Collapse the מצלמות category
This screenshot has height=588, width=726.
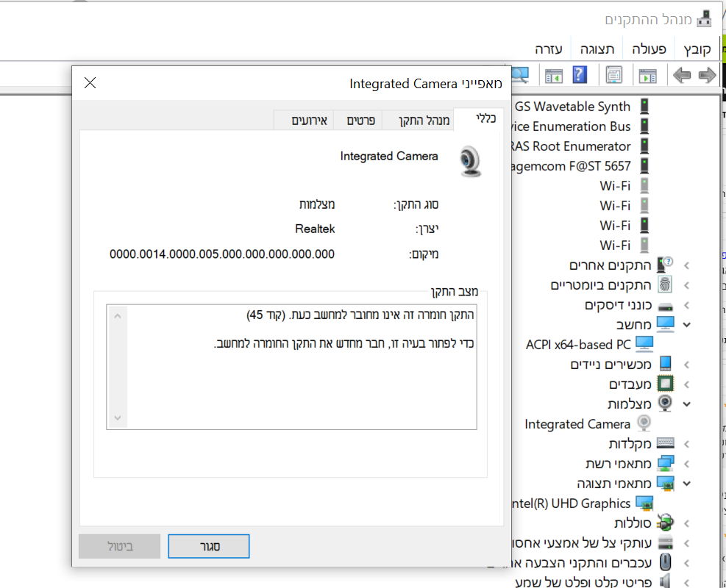coord(686,404)
